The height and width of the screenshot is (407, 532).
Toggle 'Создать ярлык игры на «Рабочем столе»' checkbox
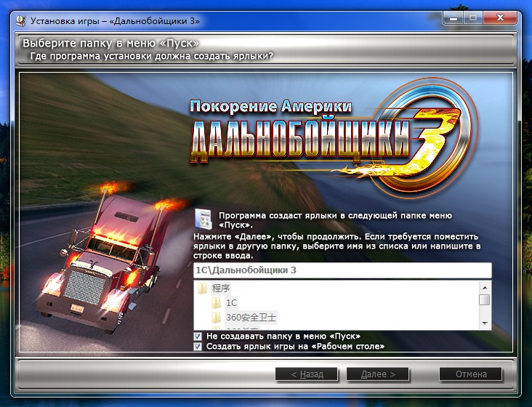[198, 346]
